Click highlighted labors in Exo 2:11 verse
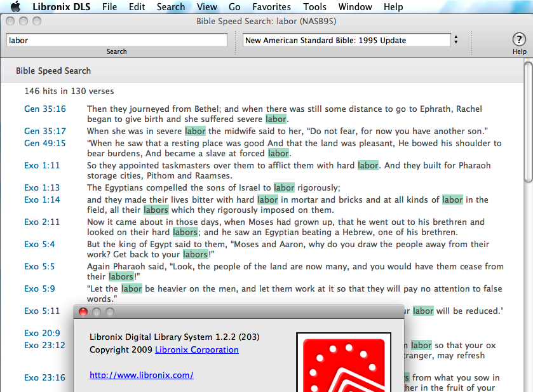The width and height of the screenshot is (533, 392). pos(186,232)
